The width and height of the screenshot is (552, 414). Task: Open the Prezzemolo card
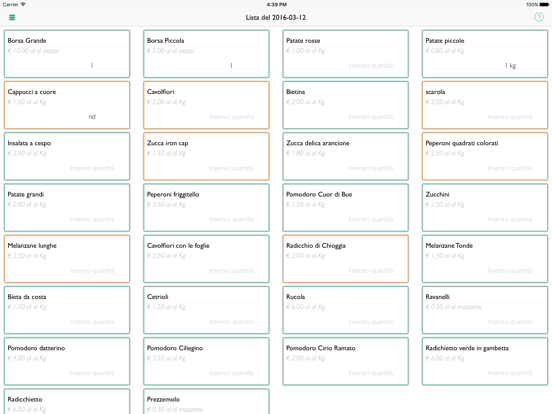[206, 401]
